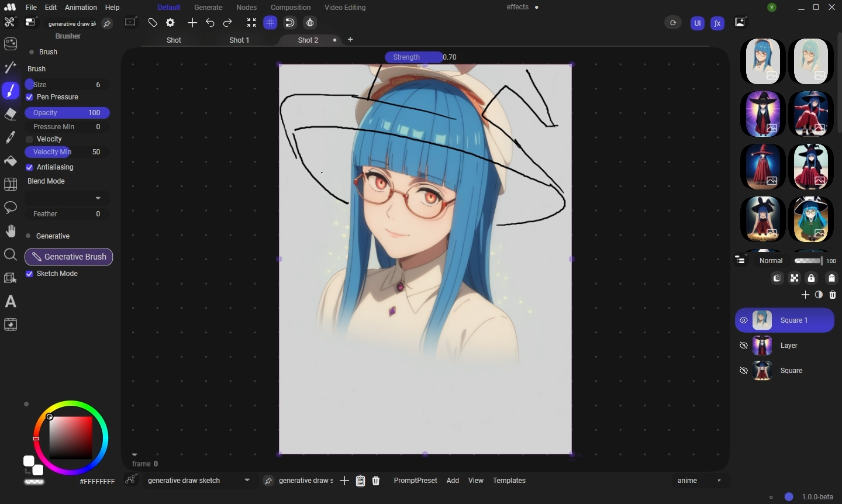Click the Generative Brush button
The width and height of the screenshot is (842, 504).
coord(69,257)
